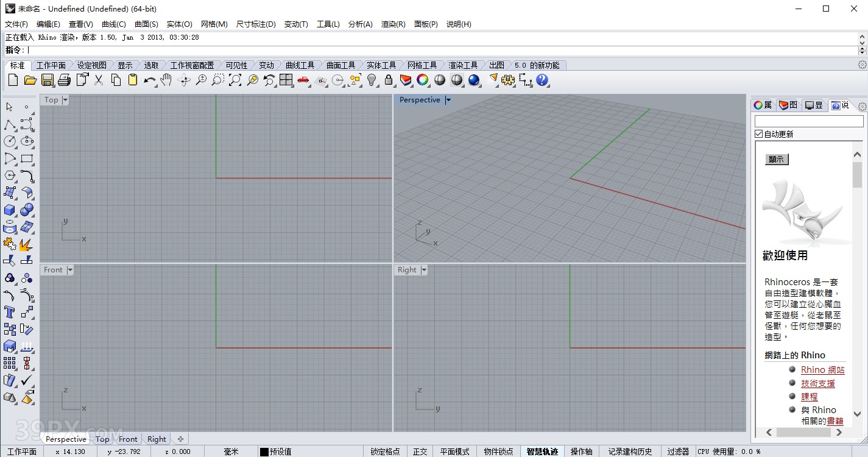Open the Perspective viewport title dropdown
The image size is (868, 457).
coord(449,99)
